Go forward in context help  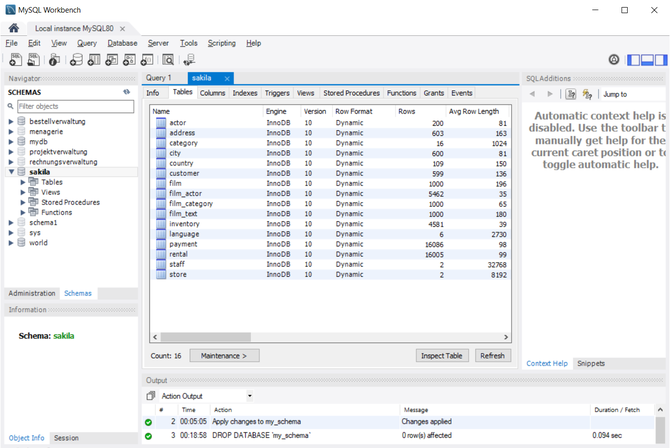coord(550,94)
